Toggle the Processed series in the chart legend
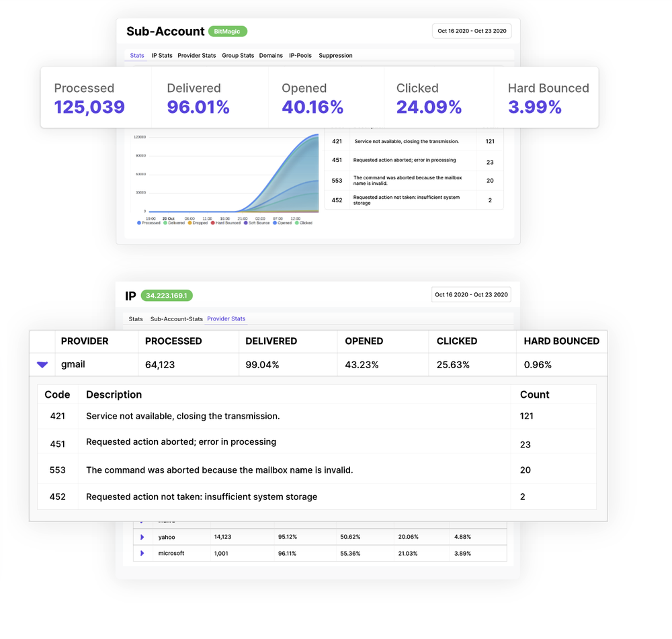The width and height of the screenshot is (672, 639). pyautogui.click(x=149, y=222)
